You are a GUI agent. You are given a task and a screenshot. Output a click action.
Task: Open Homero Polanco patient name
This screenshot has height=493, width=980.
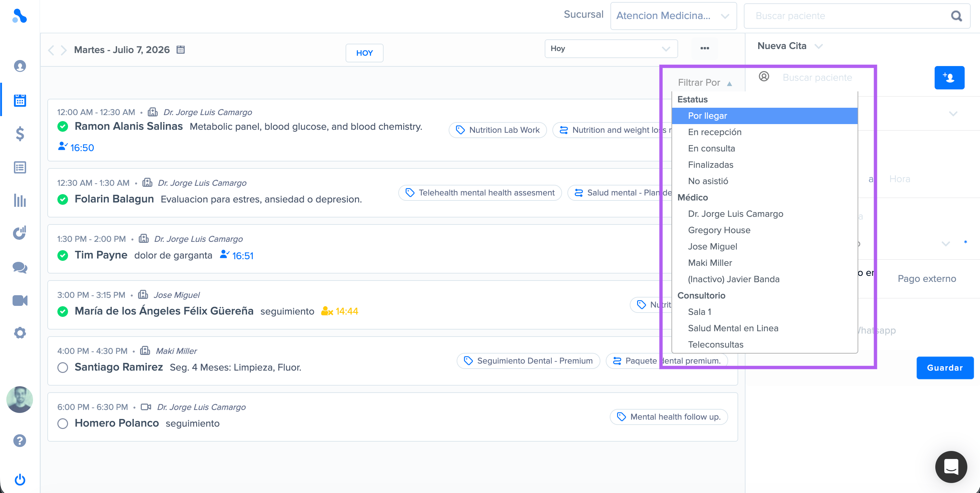pyautogui.click(x=117, y=423)
